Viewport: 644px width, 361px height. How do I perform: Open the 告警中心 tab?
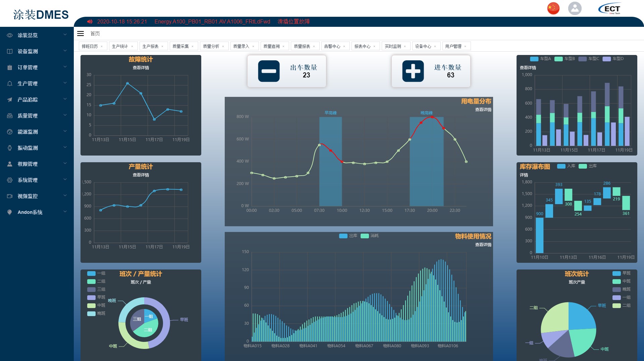[332, 46]
